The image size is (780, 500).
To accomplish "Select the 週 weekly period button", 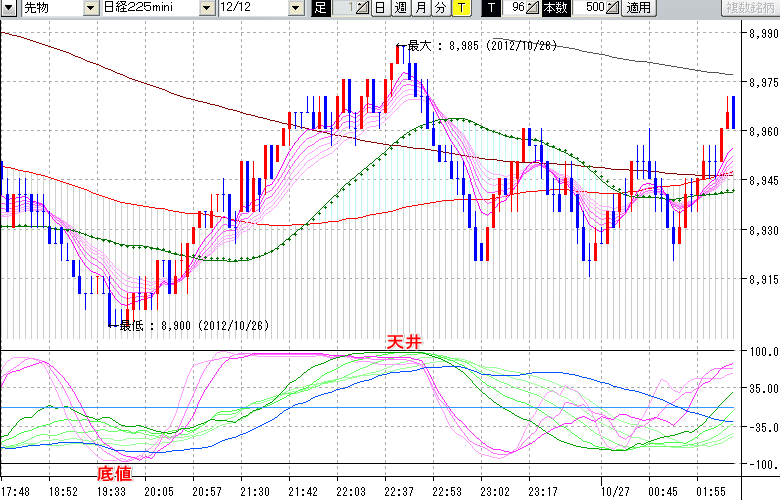I will click(x=400, y=8).
